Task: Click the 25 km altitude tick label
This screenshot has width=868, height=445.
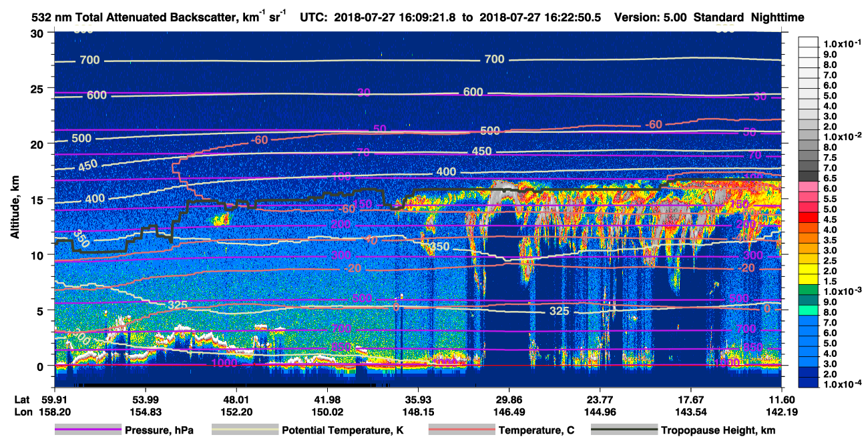Action: (x=38, y=88)
